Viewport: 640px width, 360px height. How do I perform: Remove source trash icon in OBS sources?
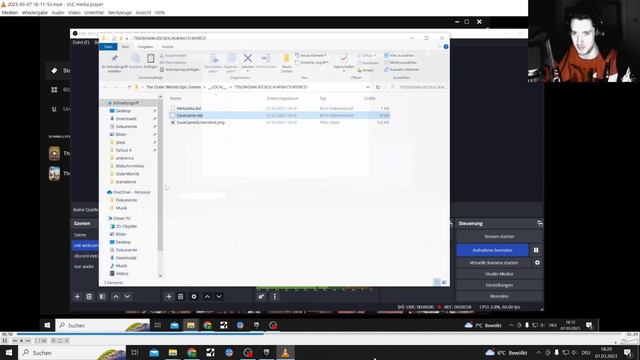point(180,296)
